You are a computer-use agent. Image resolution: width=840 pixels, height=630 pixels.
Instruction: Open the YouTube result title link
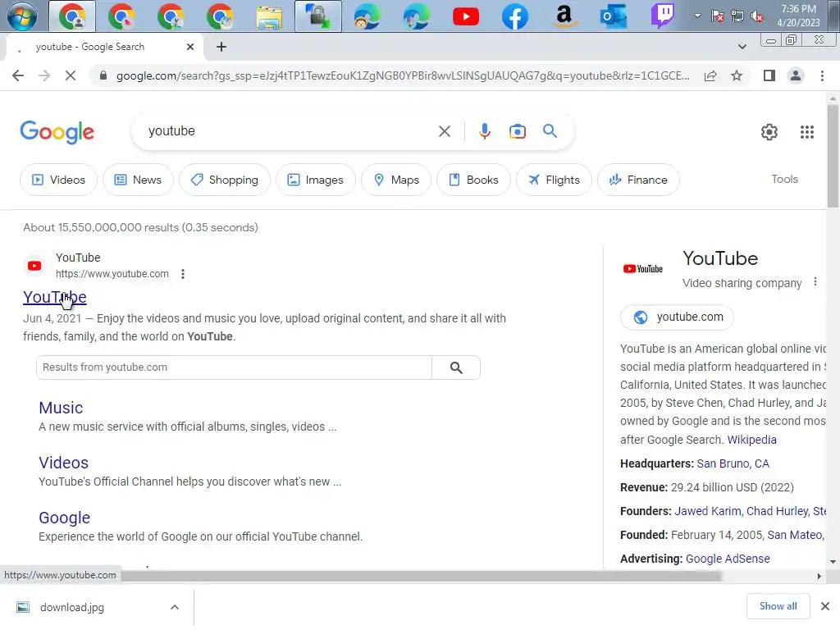(x=55, y=297)
